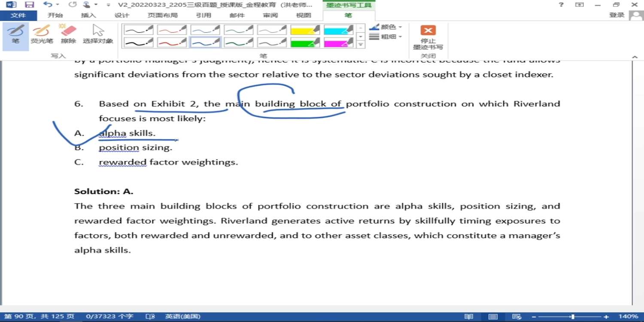Pick the thick green pen preset
The height and width of the screenshot is (322, 644).
[x=239, y=42]
